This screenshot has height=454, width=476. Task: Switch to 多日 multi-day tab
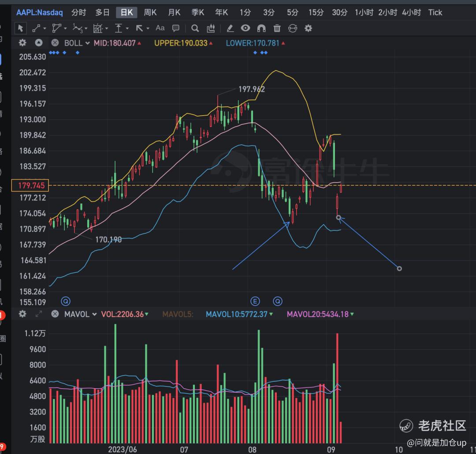pos(102,12)
